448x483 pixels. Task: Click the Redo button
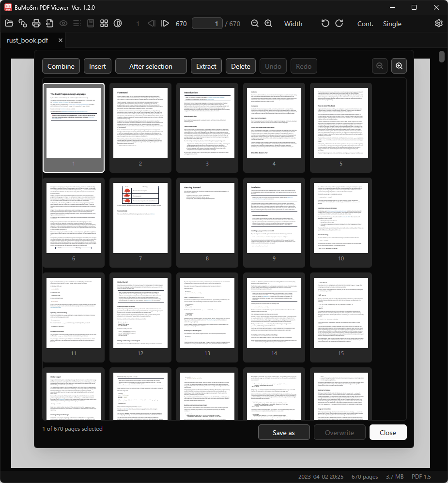pyautogui.click(x=304, y=66)
